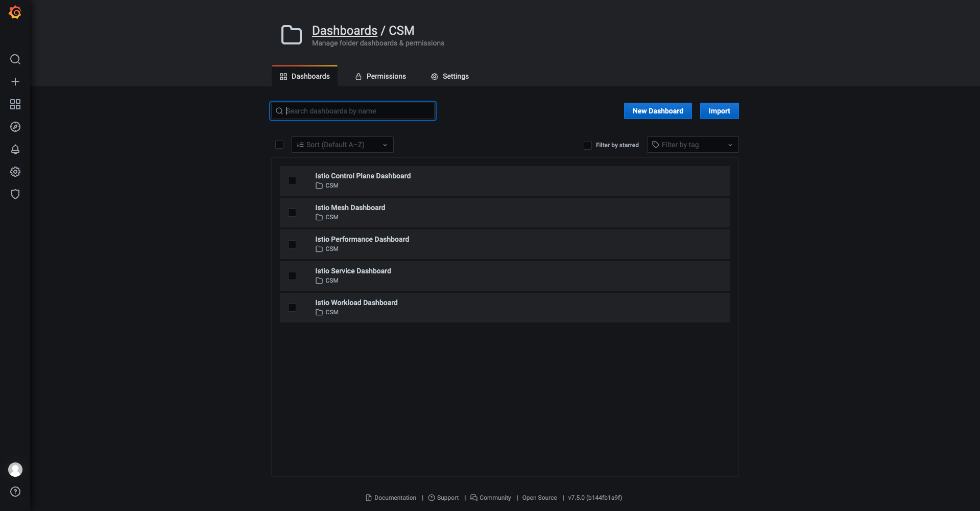Click folder icon under Istio Control Plane Dashboard
Viewport: 980px width, 511px height.
(319, 185)
